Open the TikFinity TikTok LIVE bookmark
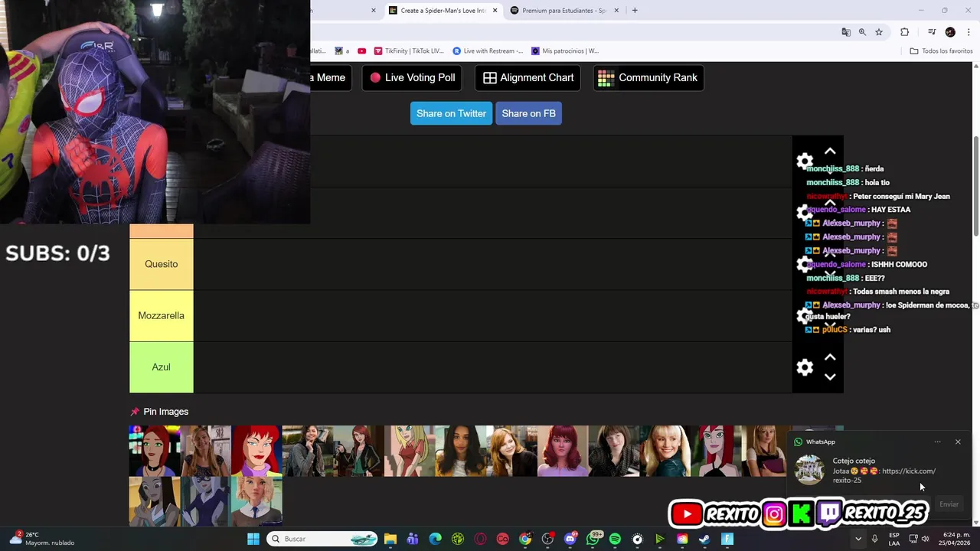This screenshot has height=551, width=980. tap(409, 51)
